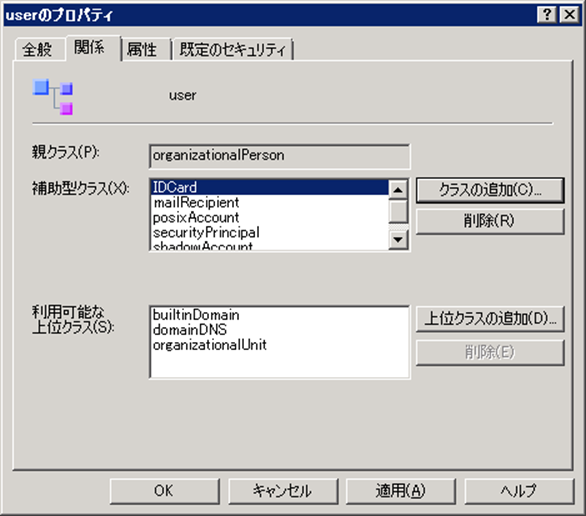Click the 適用(A) button
Viewport: 586px width, 516px height.
pos(401,491)
